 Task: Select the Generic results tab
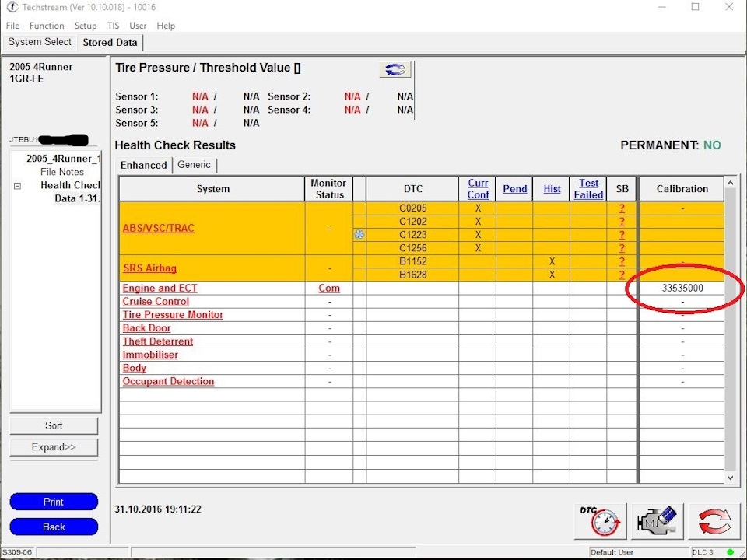click(x=194, y=165)
